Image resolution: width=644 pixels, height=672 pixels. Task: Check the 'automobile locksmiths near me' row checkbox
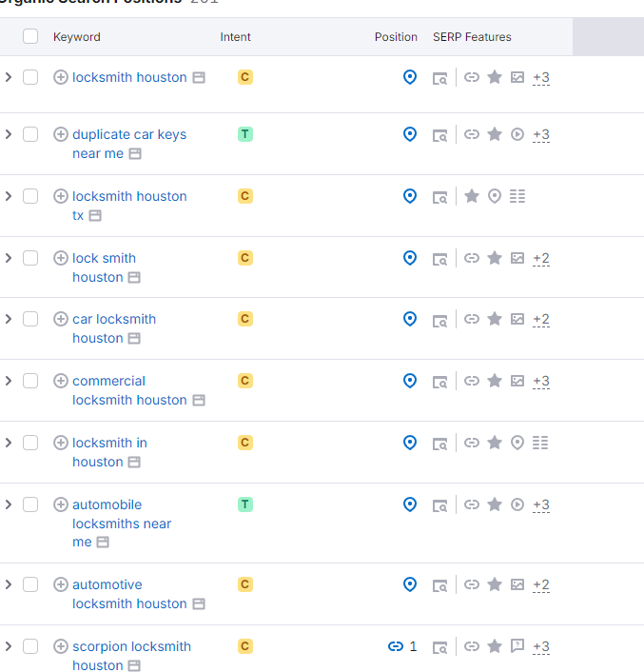click(x=30, y=504)
